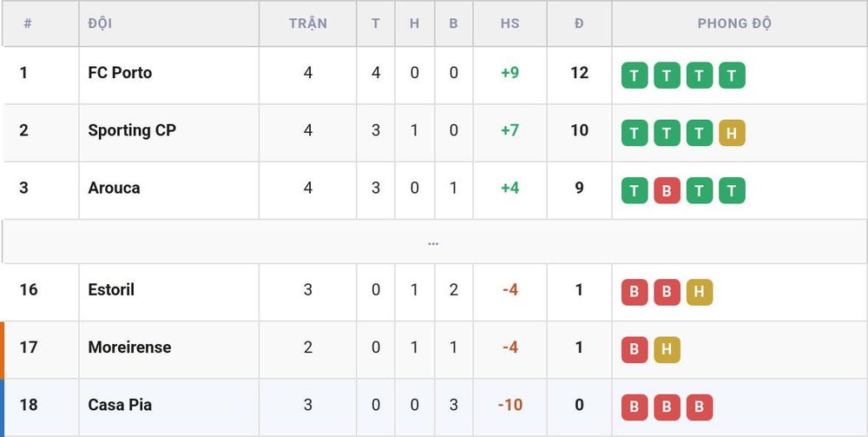Select the Arouca team name
This screenshot has width=868, height=437.
[114, 188]
